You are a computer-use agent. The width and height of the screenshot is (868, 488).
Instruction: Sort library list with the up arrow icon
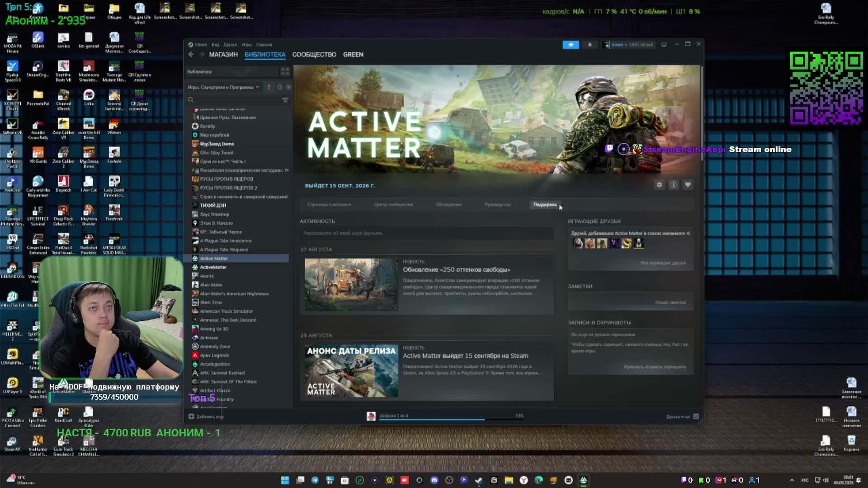[x=269, y=87]
